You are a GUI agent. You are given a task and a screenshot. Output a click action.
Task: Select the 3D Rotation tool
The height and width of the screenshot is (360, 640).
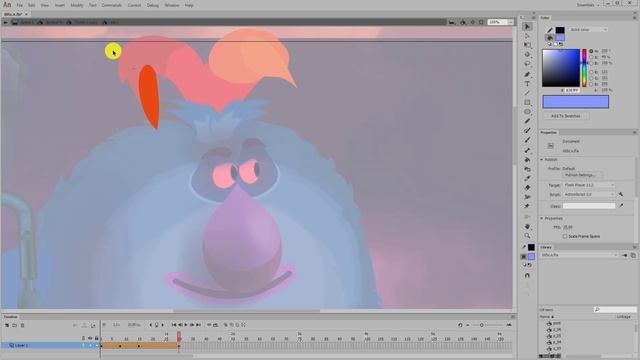pyautogui.click(x=527, y=54)
